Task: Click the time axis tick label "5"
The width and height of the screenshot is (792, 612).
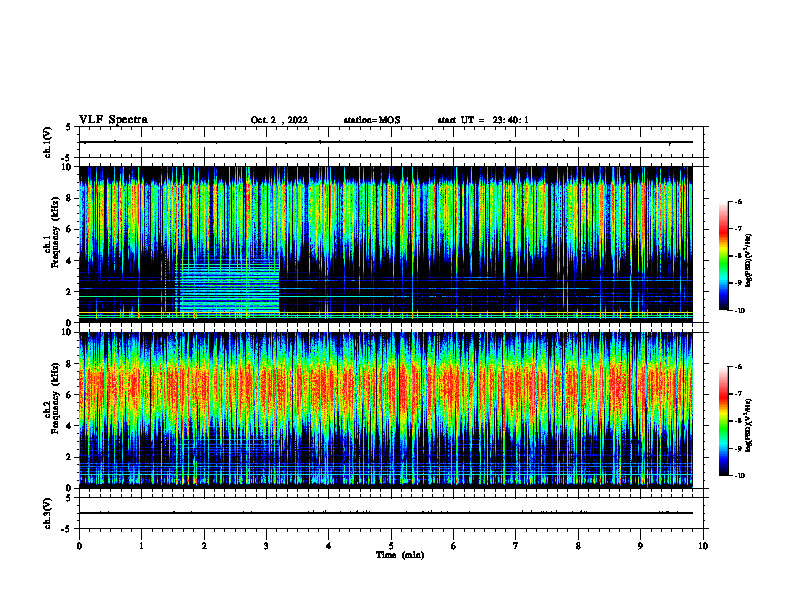Action: [391, 546]
